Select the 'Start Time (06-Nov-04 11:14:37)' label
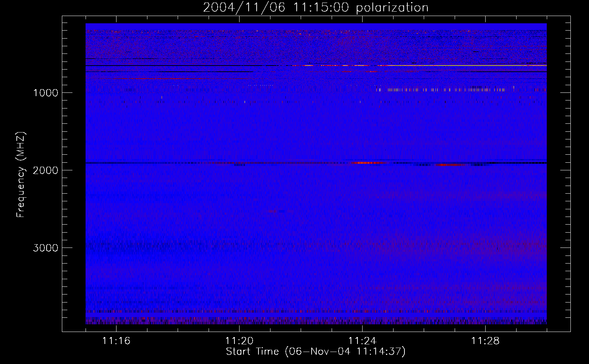 [316, 352]
